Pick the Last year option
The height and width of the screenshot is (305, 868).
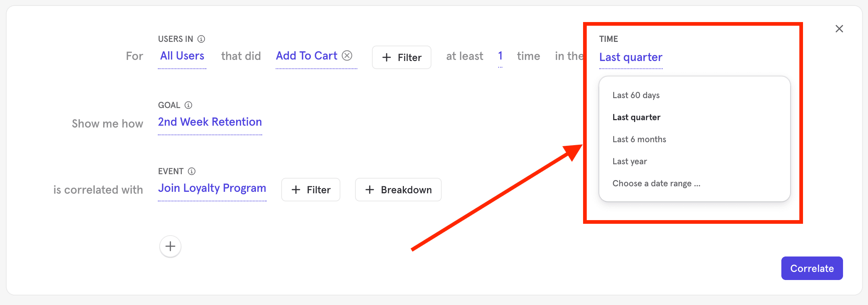(629, 162)
